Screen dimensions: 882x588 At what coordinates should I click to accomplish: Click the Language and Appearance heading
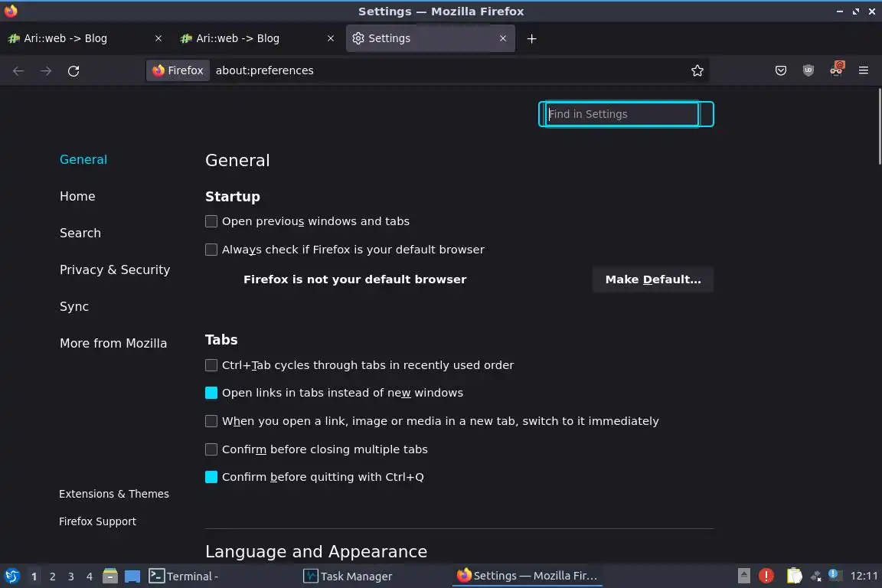(x=316, y=551)
